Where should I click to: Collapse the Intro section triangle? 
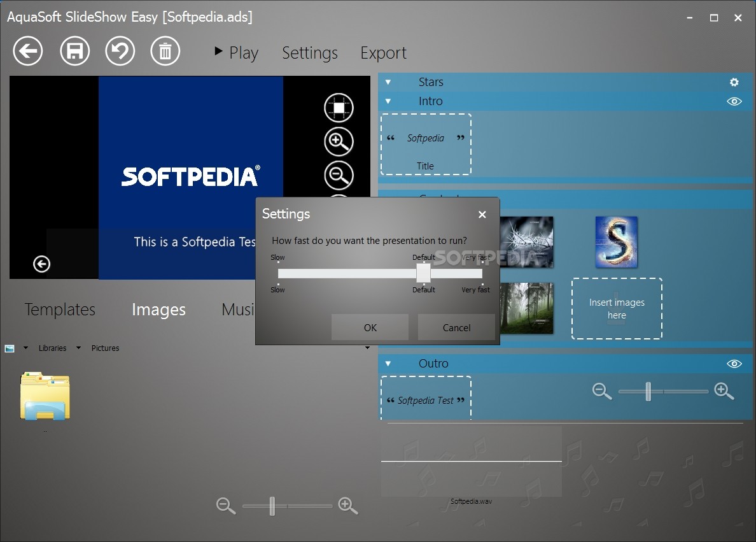[x=388, y=101]
